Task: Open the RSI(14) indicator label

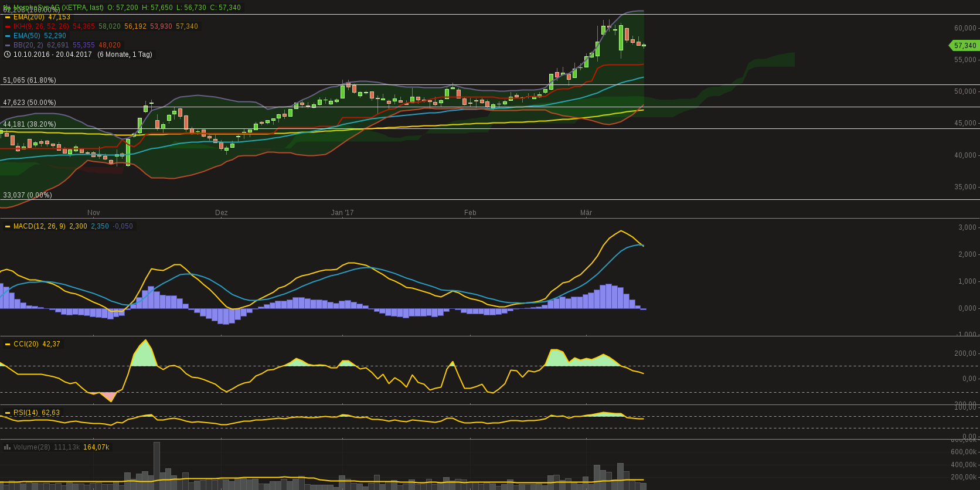Action: tap(26, 413)
